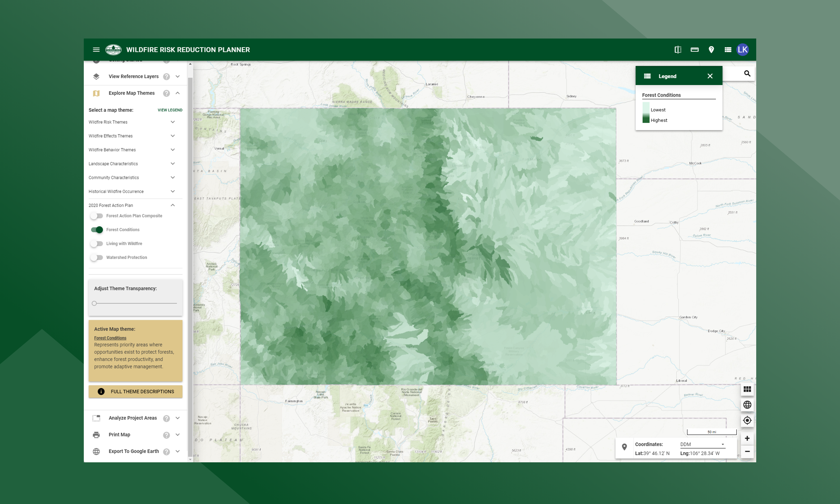Viewport: 840px width, 504px height.
Task: Click the VIEW LEGEND link
Action: click(x=170, y=110)
